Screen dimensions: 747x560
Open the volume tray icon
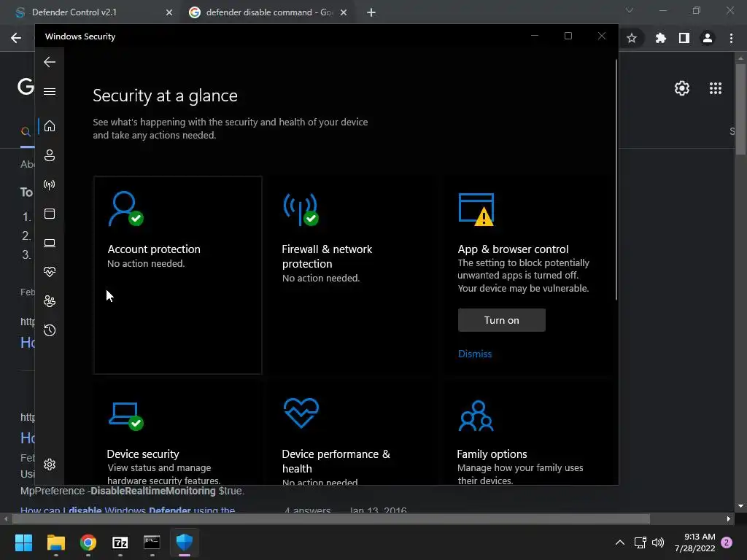[x=658, y=542]
